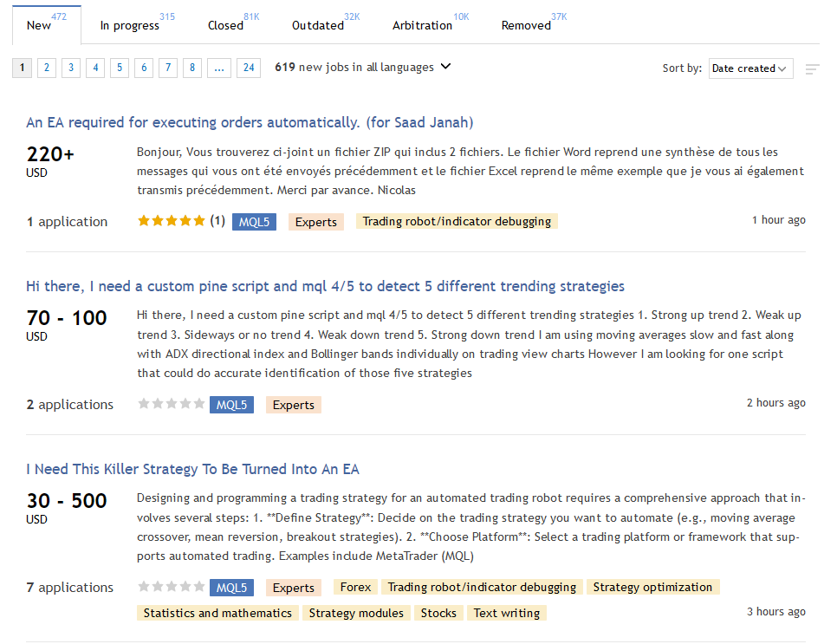Viewport: 837px width, 644px height.
Task: Go to page 24 of jobs
Action: coord(249,68)
